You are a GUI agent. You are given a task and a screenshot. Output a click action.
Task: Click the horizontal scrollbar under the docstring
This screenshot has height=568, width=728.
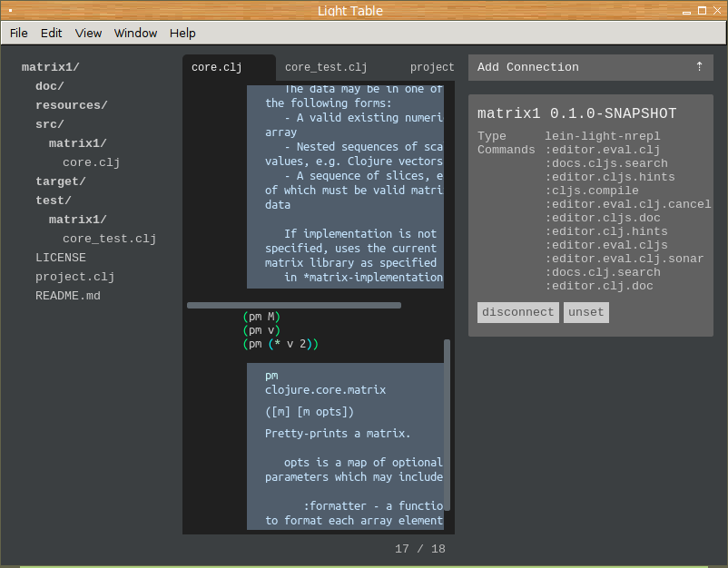click(x=294, y=306)
